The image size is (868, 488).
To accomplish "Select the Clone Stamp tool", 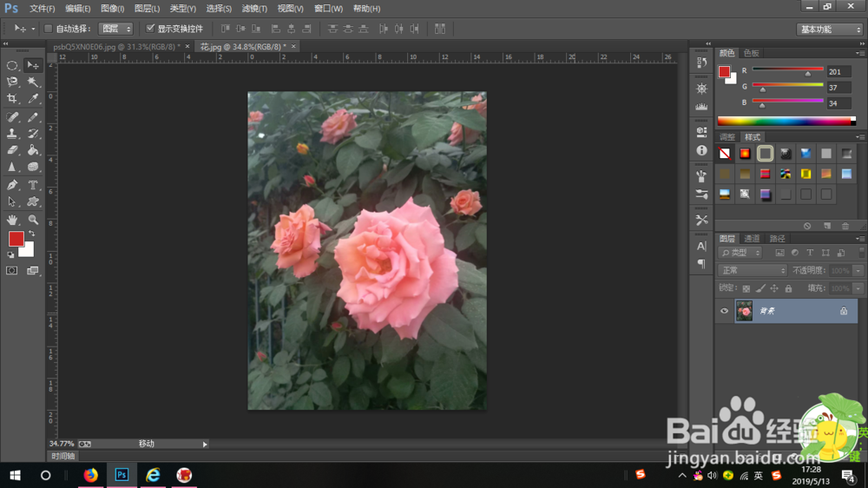I will coord(11,134).
